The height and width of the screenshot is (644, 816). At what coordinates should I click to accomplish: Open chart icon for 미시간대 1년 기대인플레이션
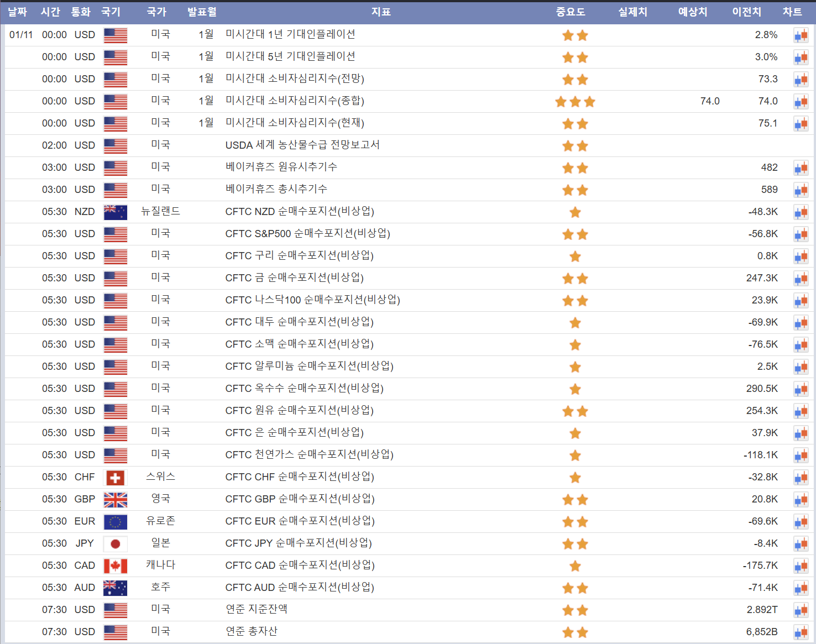tap(801, 35)
